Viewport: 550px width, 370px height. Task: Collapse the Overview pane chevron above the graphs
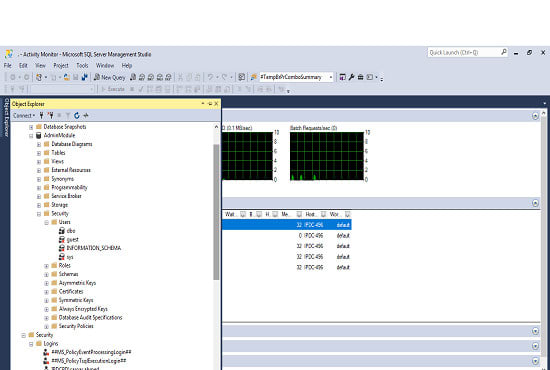click(535, 116)
